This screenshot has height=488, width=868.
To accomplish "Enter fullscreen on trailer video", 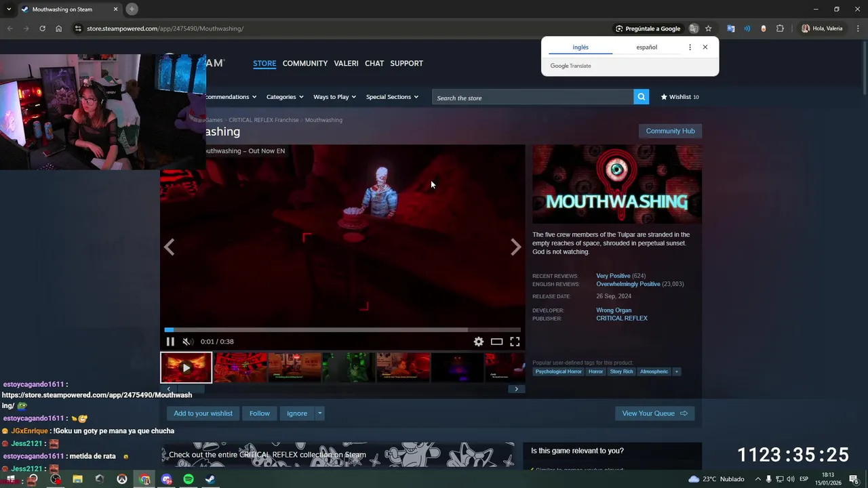I will [515, 342].
